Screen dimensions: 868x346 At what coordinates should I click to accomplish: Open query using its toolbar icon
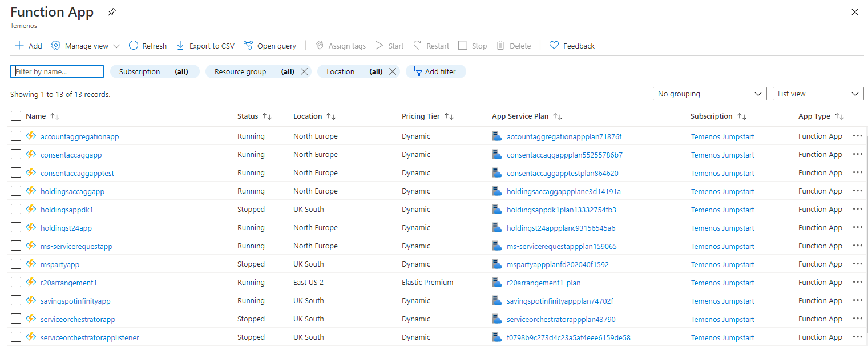[x=248, y=46]
